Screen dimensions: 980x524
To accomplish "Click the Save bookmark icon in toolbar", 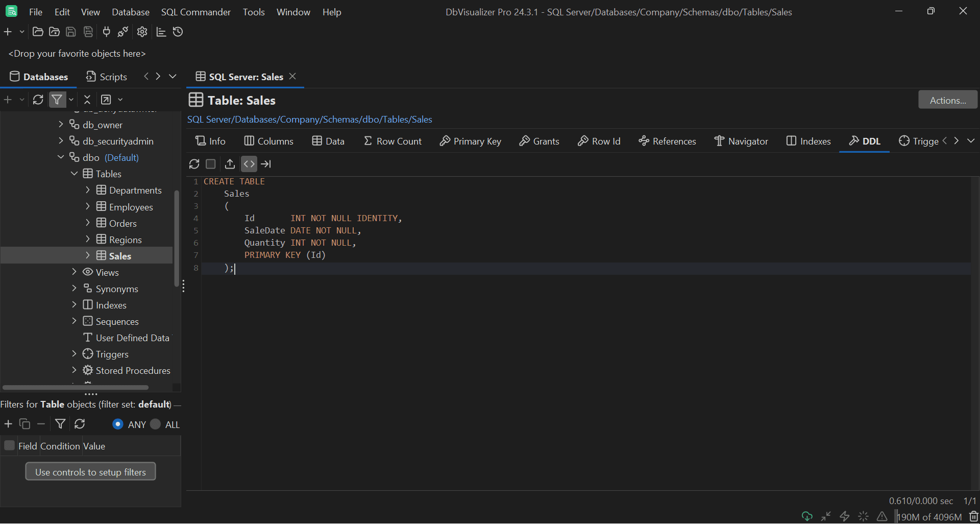I will 88,32.
